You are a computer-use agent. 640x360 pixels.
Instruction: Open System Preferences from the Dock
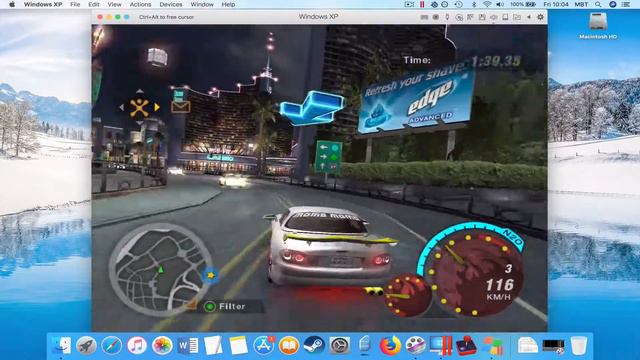point(340,345)
